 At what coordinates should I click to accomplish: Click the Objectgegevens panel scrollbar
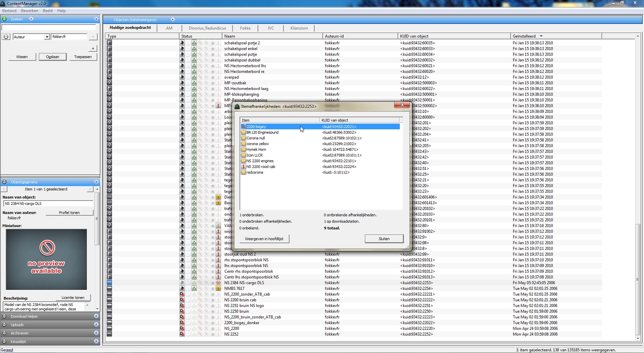97,219
